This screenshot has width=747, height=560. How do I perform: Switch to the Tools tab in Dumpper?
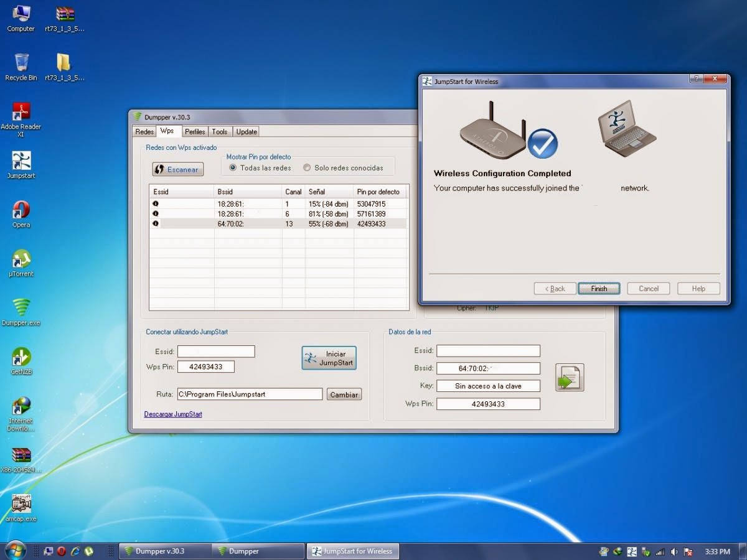coord(220,132)
